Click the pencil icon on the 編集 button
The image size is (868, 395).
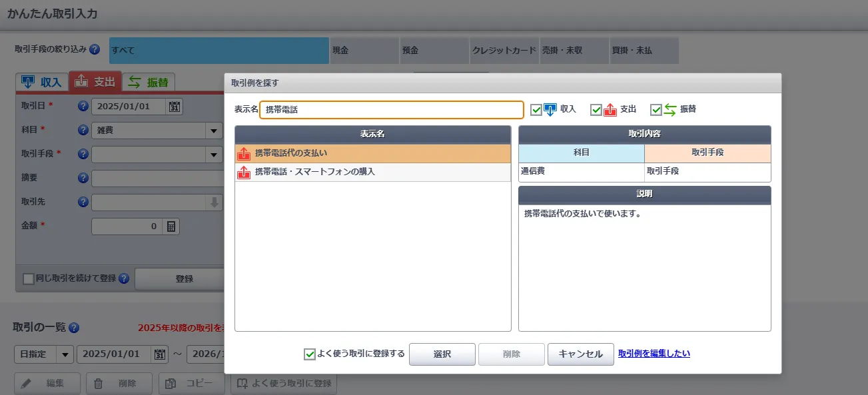point(25,384)
